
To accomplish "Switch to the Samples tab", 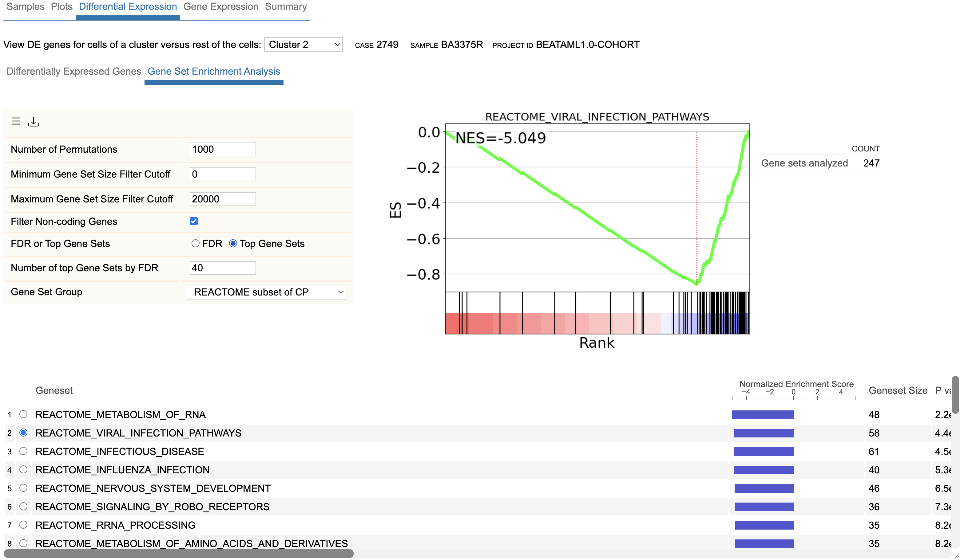I will coord(25,7).
